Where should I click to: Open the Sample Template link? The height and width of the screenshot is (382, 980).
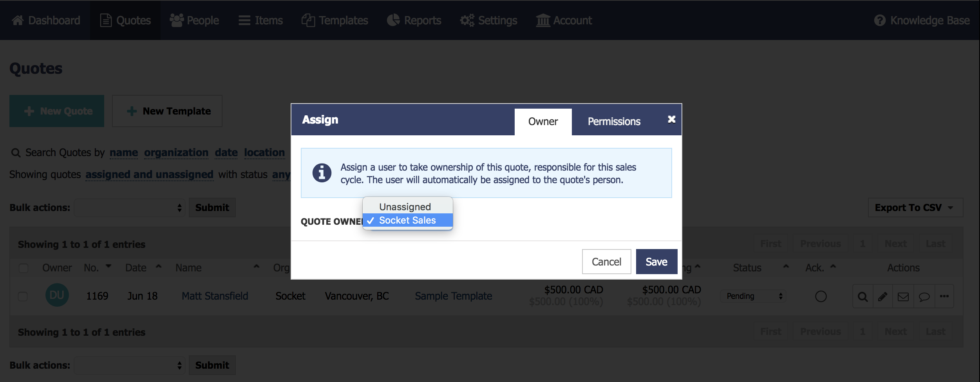(x=453, y=296)
